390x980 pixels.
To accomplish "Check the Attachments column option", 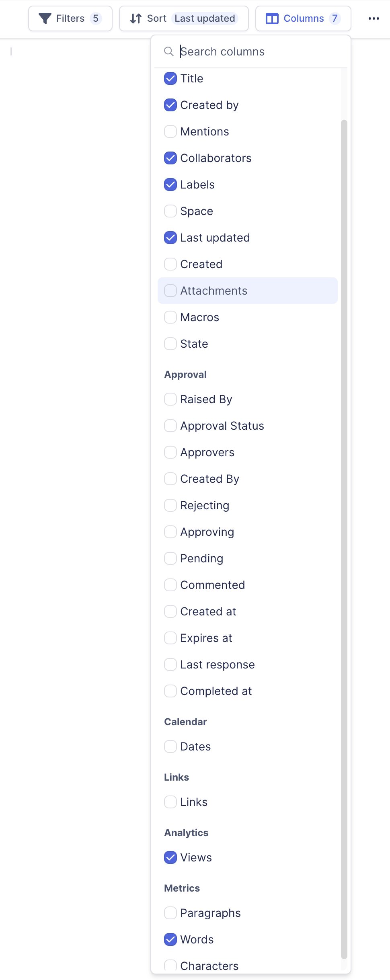I will tap(170, 291).
